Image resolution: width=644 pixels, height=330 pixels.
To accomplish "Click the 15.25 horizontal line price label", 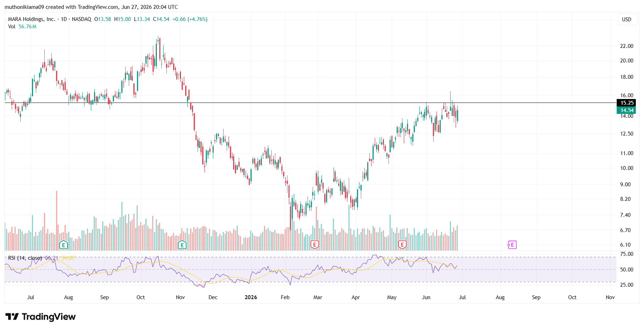I will click(x=627, y=103).
